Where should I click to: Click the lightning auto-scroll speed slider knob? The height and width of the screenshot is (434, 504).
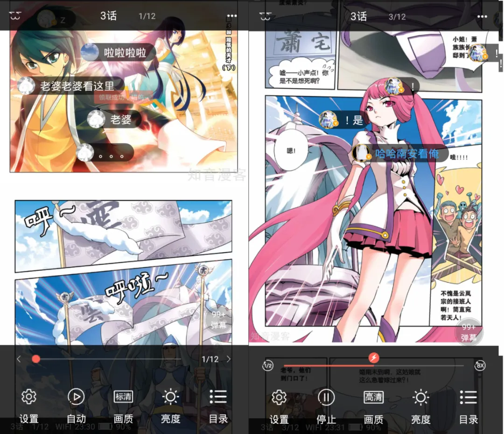(x=373, y=357)
